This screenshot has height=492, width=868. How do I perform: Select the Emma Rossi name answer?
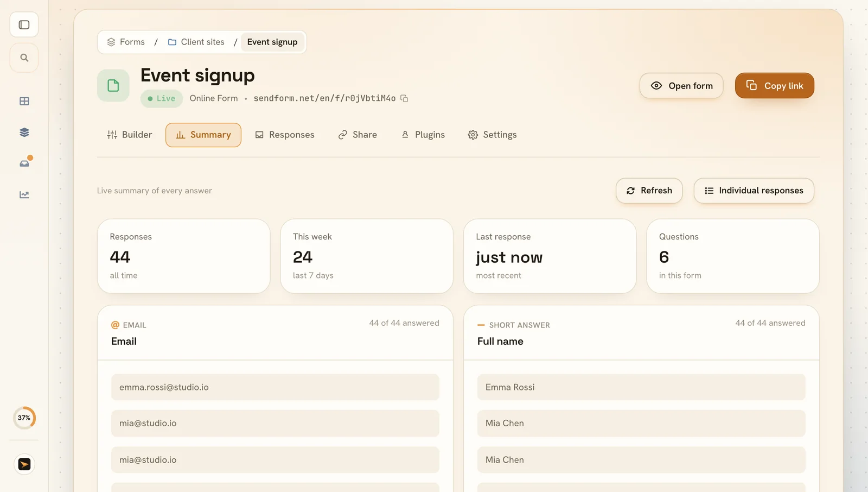pyautogui.click(x=641, y=387)
